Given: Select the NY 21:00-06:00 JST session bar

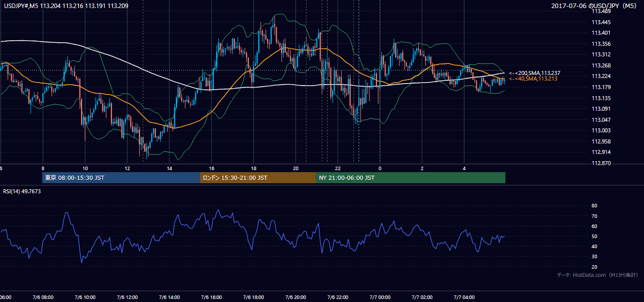Looking at the screenshot, I should point(411,178).
